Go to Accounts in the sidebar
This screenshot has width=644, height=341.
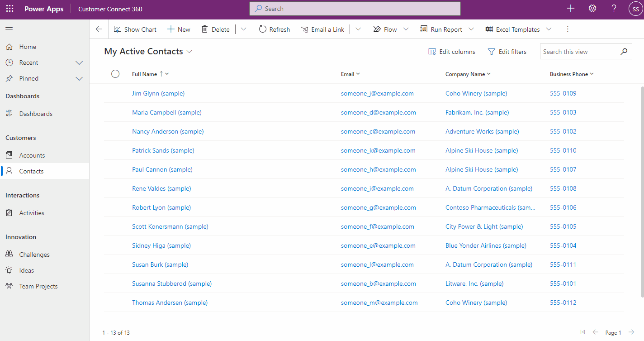(x=32, y=155)
